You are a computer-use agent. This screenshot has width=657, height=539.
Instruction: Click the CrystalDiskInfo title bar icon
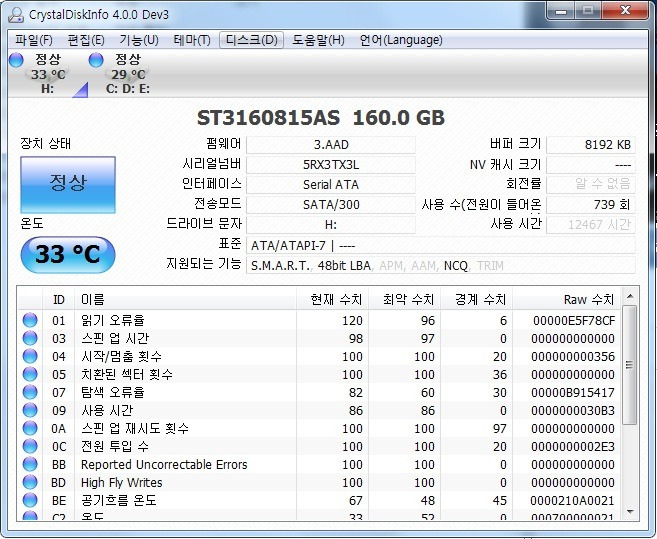pos(16,15)
